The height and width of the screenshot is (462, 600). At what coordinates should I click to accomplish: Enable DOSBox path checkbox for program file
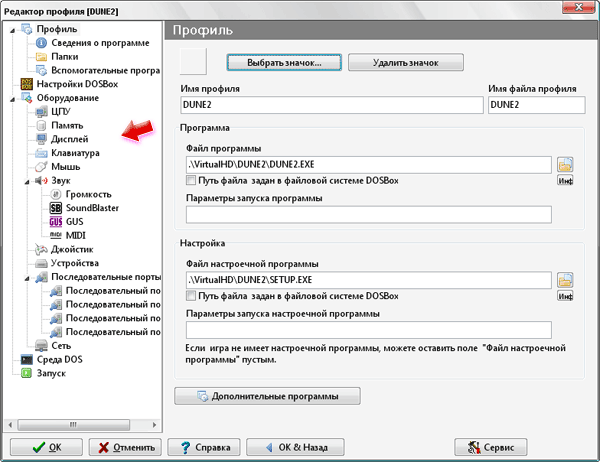tap(191, 181)
